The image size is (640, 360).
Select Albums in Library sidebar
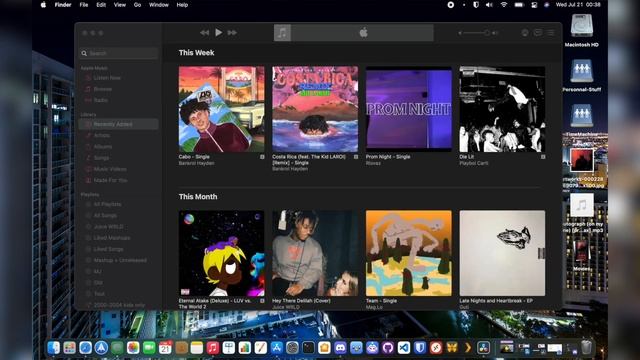pyautogui.click(x=102, y=147)
